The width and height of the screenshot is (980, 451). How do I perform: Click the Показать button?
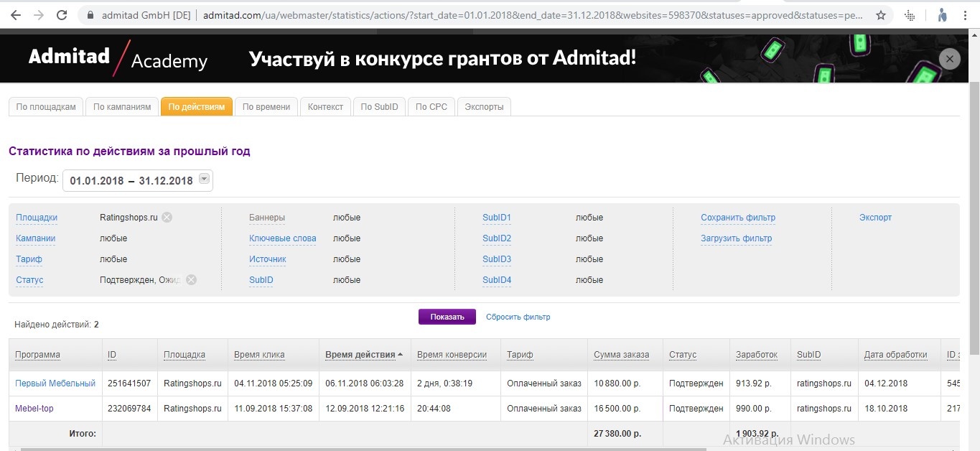click(447, 317)
